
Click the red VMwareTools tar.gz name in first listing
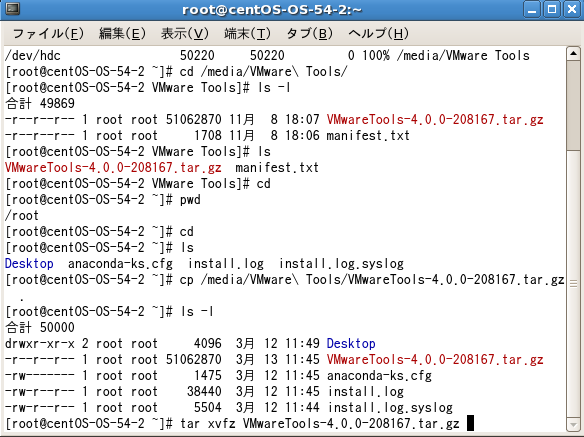(435, 120)
